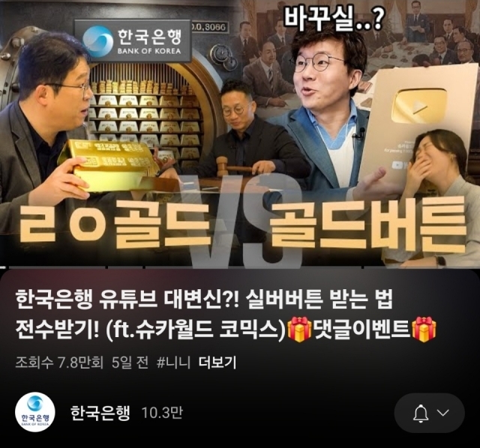The width and height of the screenshot is (480, 448).
Task: Open the #니니 hashtag
Action: click(173, 363)
